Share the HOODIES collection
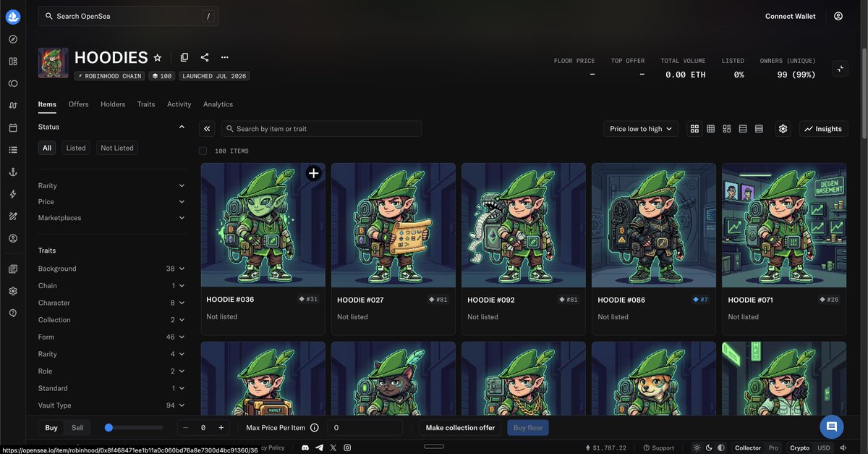Image resolution: width=868 pixels, height=454 pixels. click(205, 57)
